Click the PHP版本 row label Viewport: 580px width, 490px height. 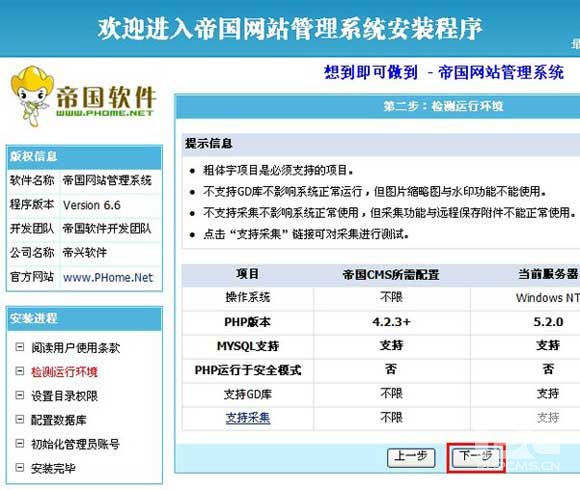pyautogui.click(x=247, y=322)
